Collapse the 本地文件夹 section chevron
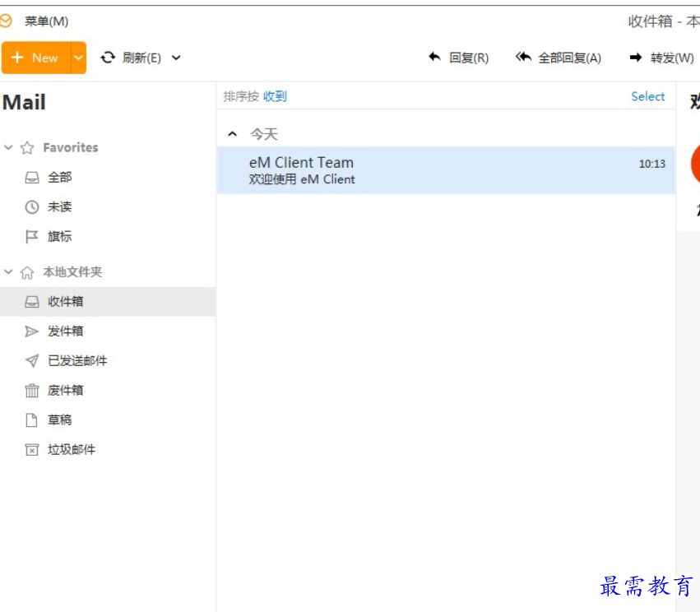Viewport: 700px width, 612px height. point(8,271)
